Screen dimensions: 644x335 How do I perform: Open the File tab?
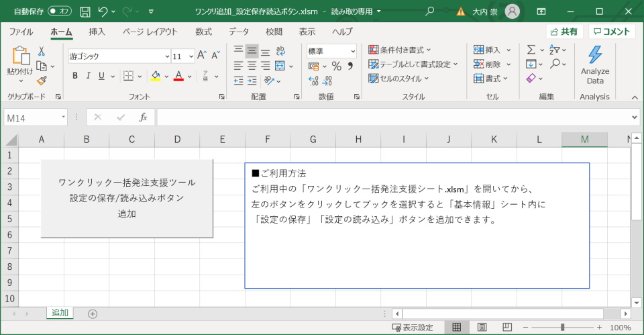(21, 32)
